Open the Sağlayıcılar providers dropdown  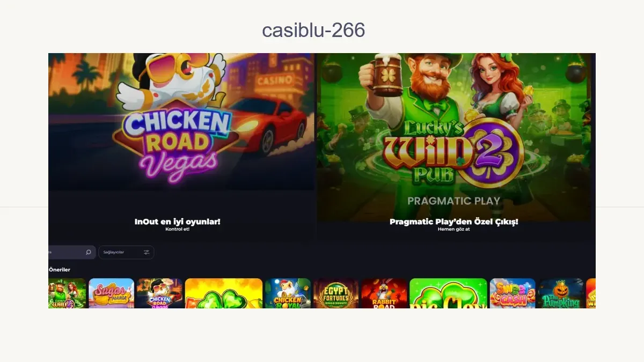tap(126, 252)
